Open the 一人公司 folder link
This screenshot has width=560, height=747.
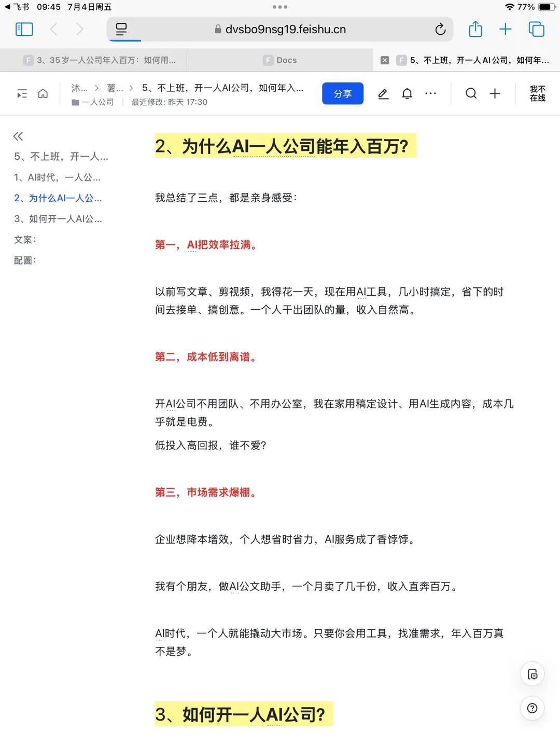pos(93,102)
